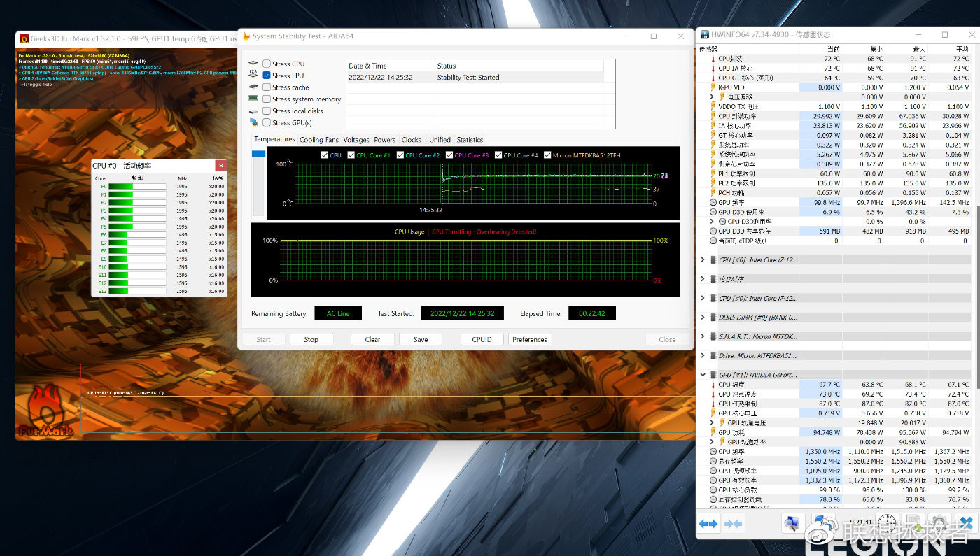The height and width of the screenshot is (556, 980).
Task: Switch to the Cooling Fans tab
Action: tap(319, 140)
